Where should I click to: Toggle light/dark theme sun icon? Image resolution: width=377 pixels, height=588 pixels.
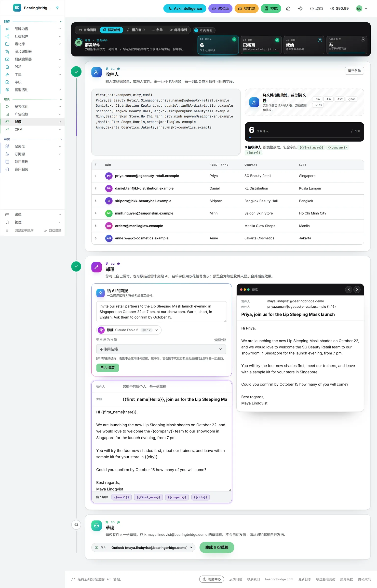300,9
